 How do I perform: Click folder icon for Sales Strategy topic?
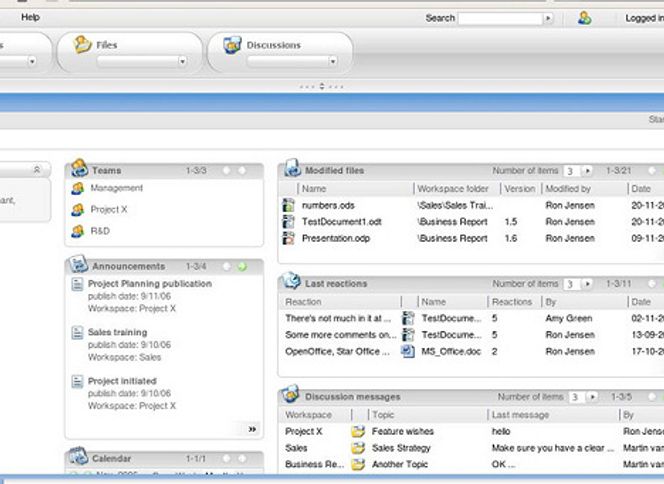(x=358, y=448)
